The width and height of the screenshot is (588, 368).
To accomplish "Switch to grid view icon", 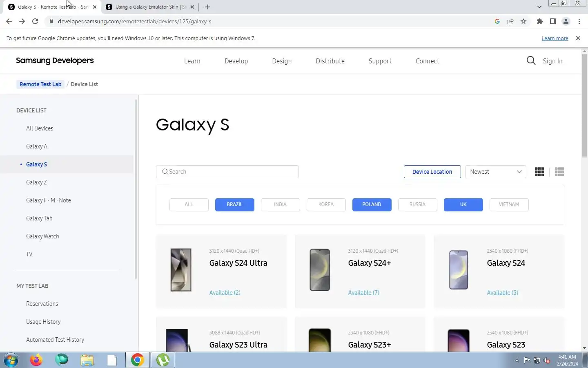I will click(539, 172).
